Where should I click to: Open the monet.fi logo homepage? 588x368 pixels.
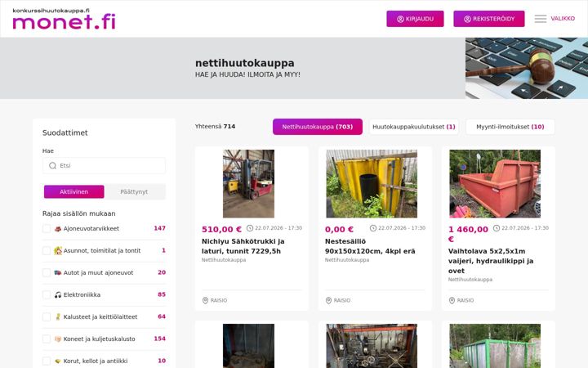[65, 19]
